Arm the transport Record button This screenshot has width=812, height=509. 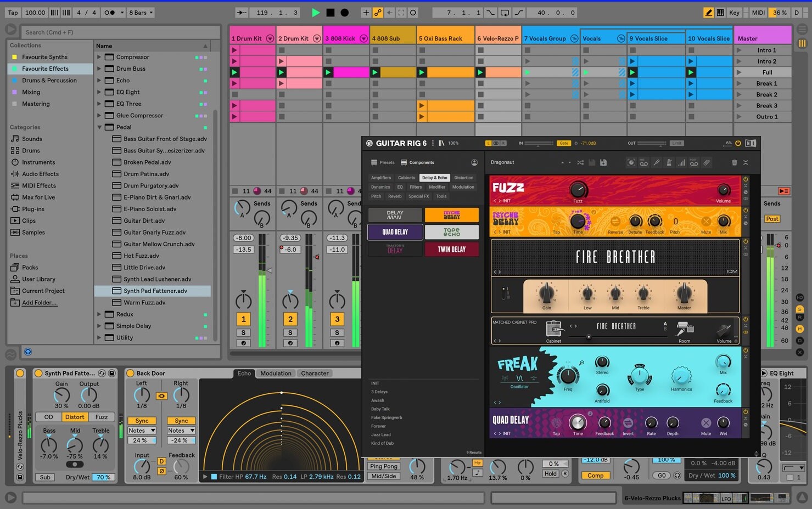coord(345,13)
